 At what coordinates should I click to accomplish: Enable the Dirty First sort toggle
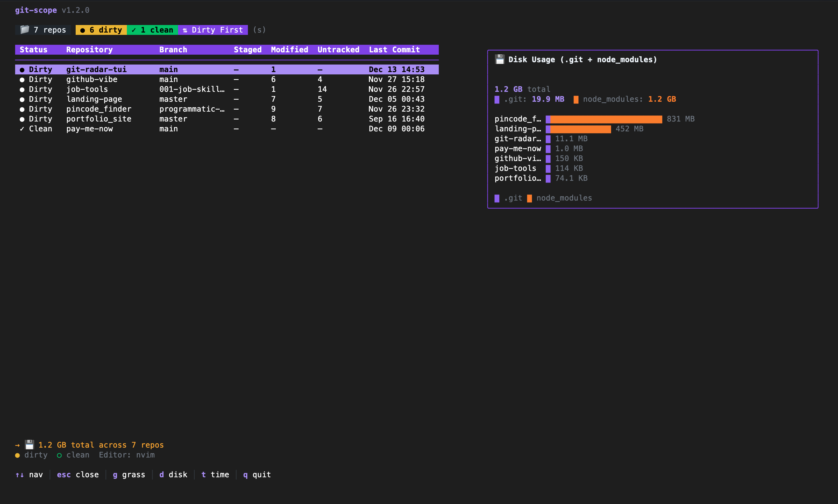click(x=213, y=30)
